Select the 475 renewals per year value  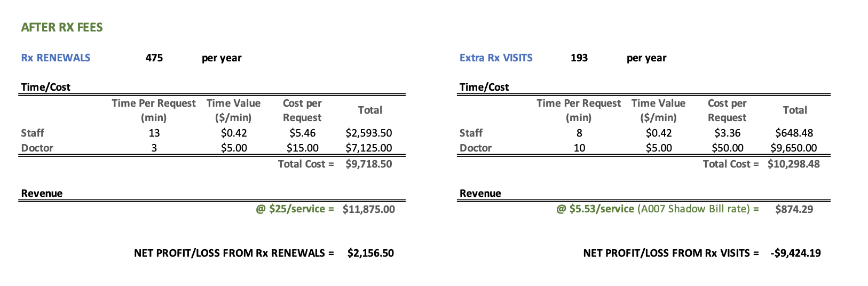[x=154, y=58]
